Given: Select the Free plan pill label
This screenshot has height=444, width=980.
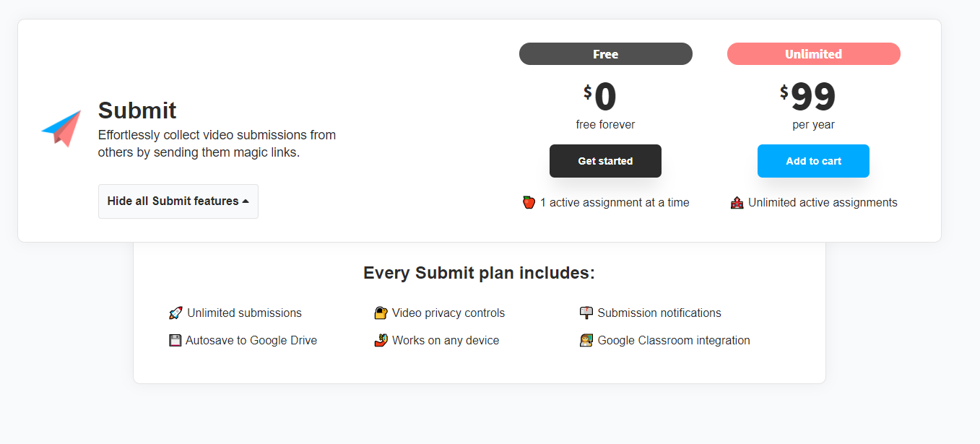Looking at the screenshot, I should coord(605,54).
